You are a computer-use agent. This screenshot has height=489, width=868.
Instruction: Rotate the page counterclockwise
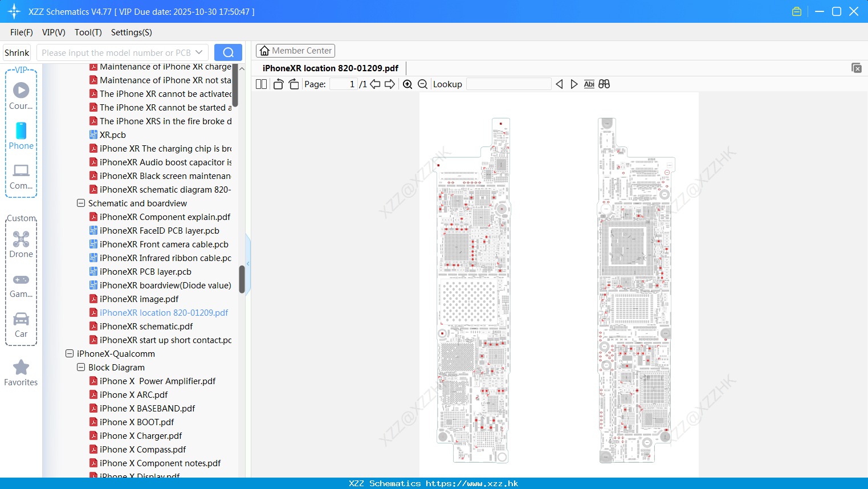click(278, 84)
